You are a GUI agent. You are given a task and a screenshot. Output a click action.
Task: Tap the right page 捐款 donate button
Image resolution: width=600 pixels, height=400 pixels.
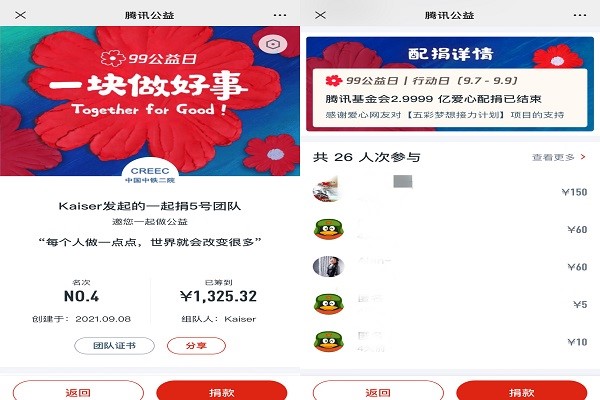(x=522, y=391)
